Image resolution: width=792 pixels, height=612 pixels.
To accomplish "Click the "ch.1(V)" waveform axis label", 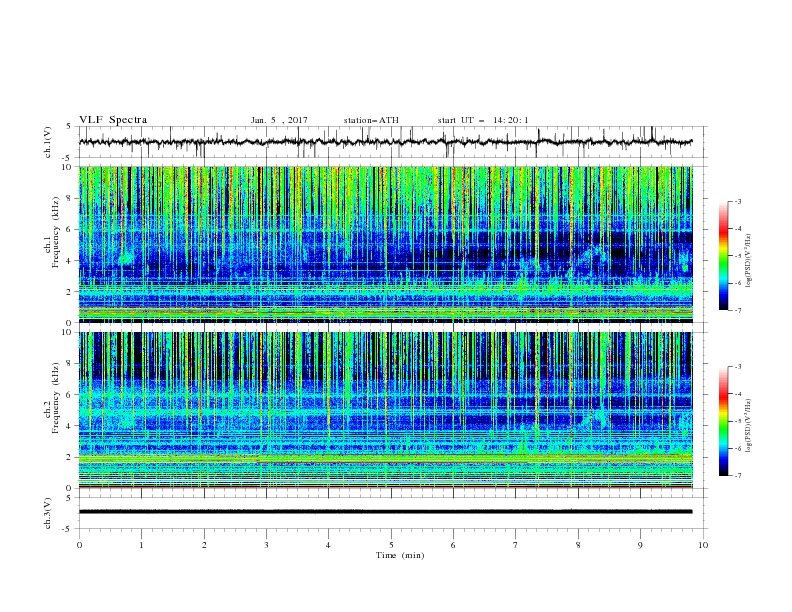I will [48, 142].
